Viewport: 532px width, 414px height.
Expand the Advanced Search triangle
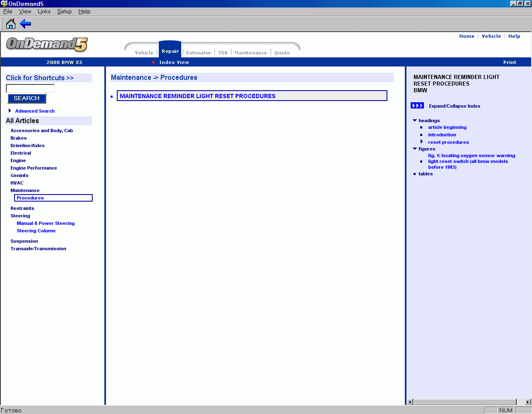pyautogui.click(x=10, y=111)
